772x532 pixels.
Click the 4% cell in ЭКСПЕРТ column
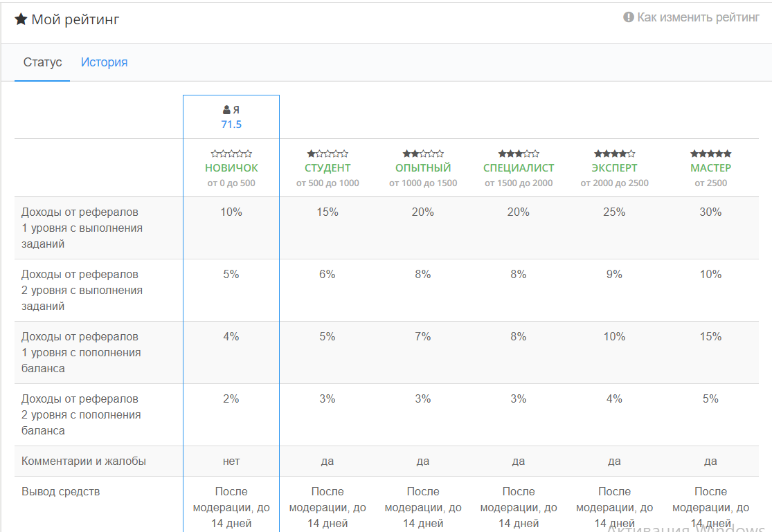(614, 398)
